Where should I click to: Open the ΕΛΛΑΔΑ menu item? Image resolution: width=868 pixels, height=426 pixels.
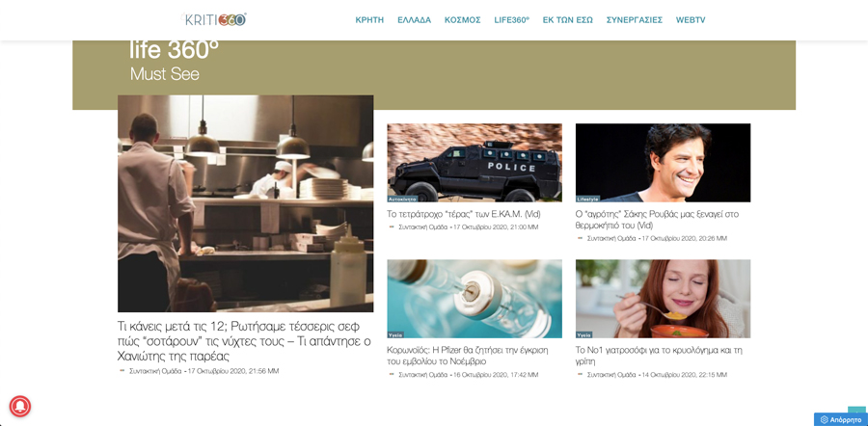(x=414, y=20)
